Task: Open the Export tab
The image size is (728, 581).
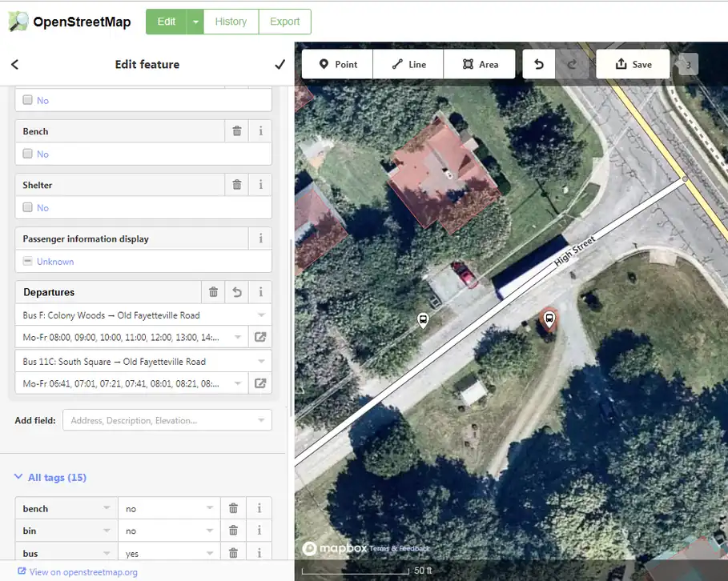Action: (x=284, y=22)
